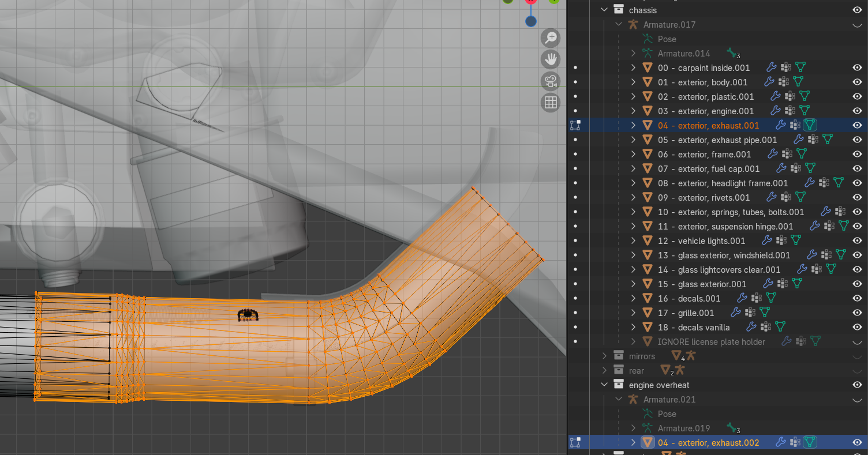Image resolution: width=868 pixels, height=455 pixels.
Task: Select 17 - grille.001 in outliner
Action: tap(686, 313)
